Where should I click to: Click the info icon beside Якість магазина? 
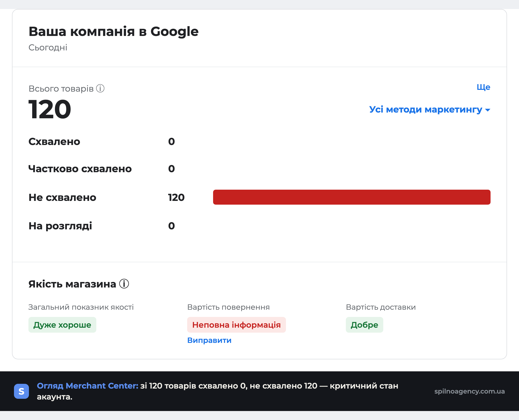(x=124, y=284)
